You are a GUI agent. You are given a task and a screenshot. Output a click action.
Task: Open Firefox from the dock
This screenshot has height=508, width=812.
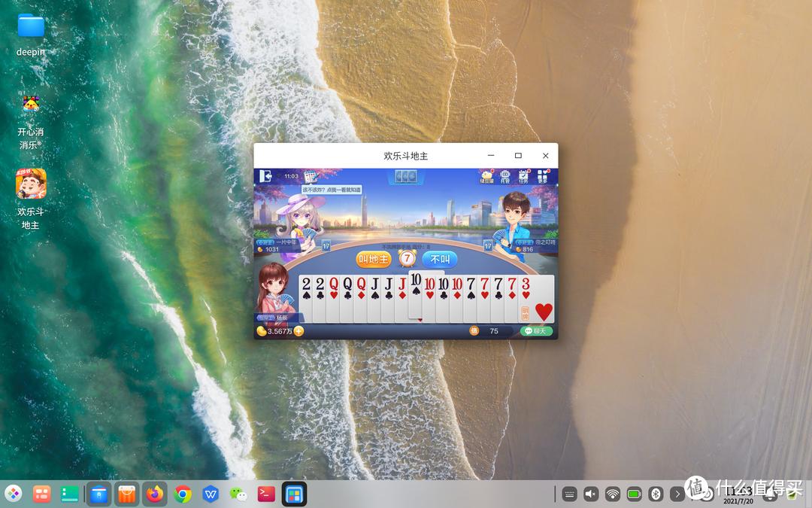(x=154, y=494)
